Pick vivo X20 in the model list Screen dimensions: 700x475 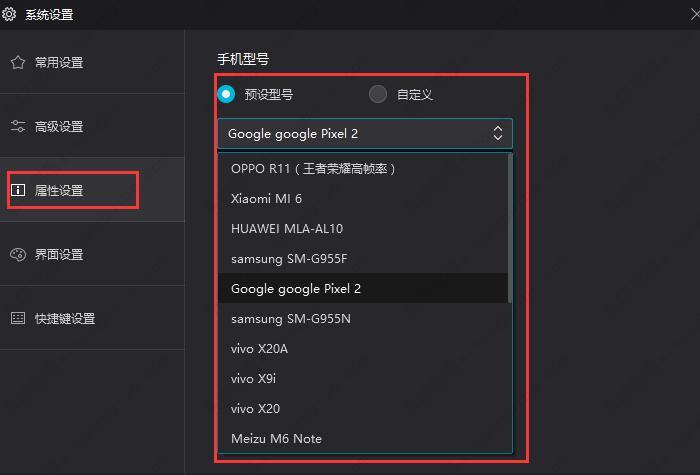363,408
